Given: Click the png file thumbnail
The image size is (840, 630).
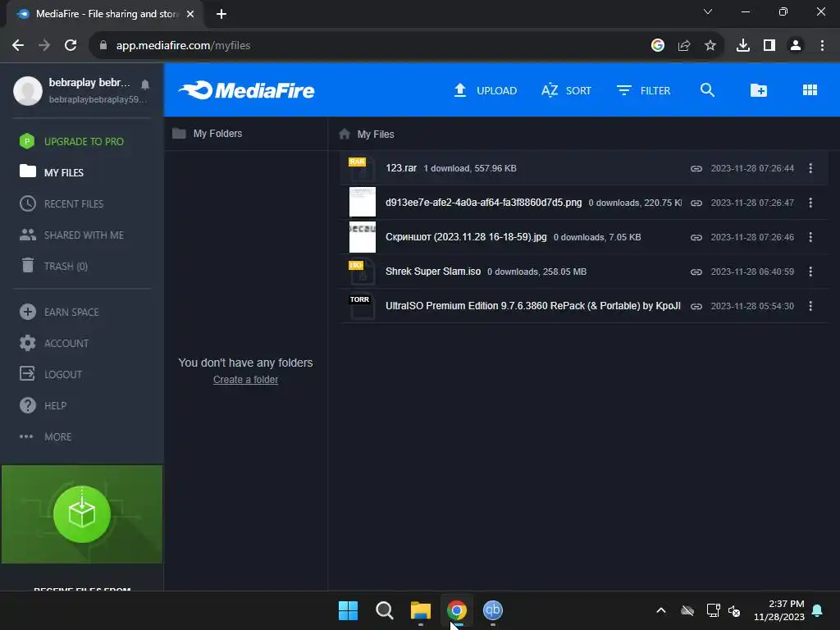Looking at the screenshot, I should click(x=362, y=202).
